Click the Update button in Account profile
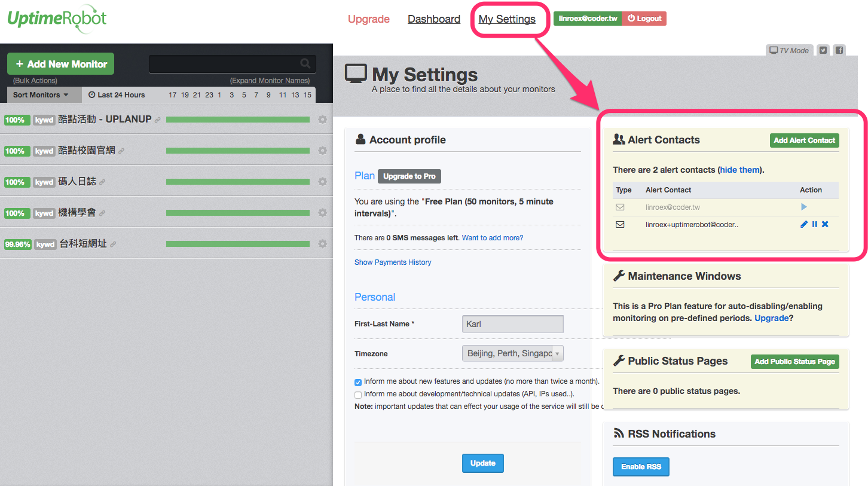 click(x=483, y=463)
